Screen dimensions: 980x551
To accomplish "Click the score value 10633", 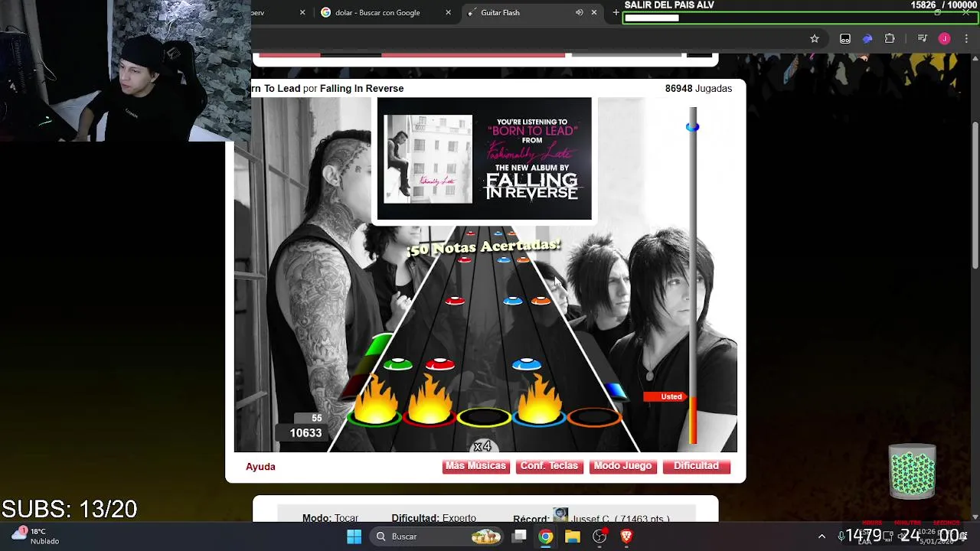I will [305, 433].
